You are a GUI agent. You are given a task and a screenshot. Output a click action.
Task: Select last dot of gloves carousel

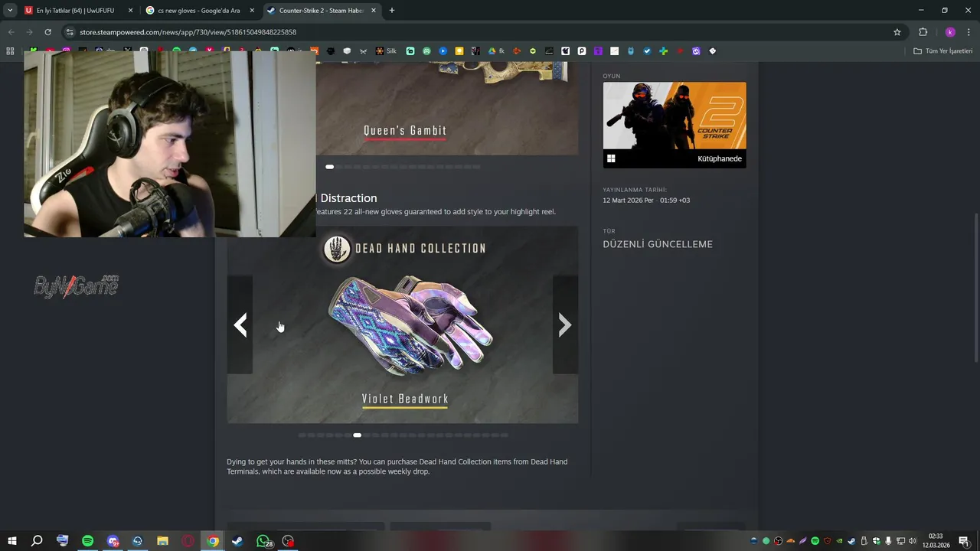click(x=505, y=435)
